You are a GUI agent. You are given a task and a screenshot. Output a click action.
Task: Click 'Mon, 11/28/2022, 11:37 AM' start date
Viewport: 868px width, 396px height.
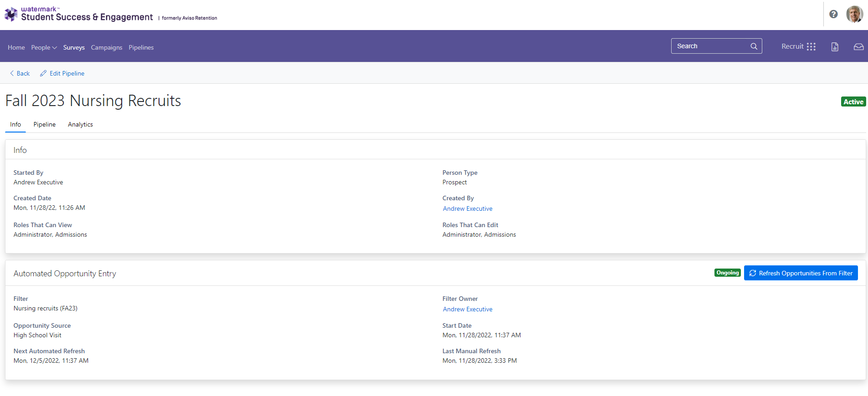(x=482, y=335)
